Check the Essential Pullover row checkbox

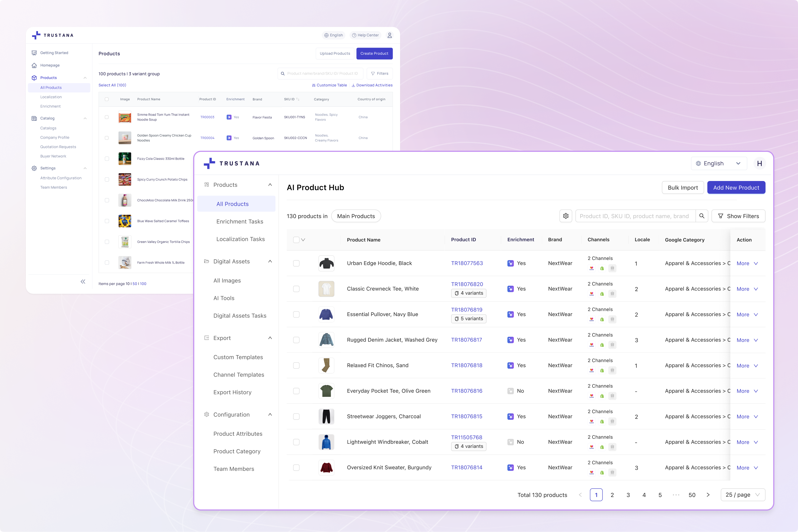[296, 314]
